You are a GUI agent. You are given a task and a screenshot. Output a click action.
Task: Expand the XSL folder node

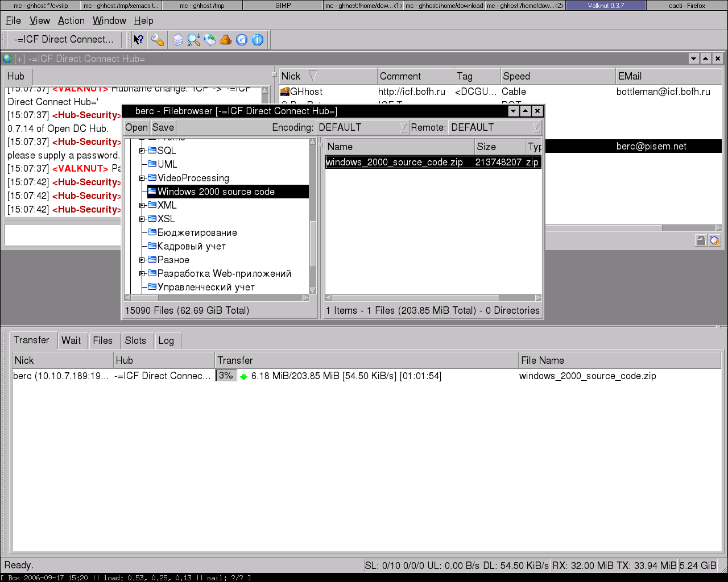click(x=142, y=219)
